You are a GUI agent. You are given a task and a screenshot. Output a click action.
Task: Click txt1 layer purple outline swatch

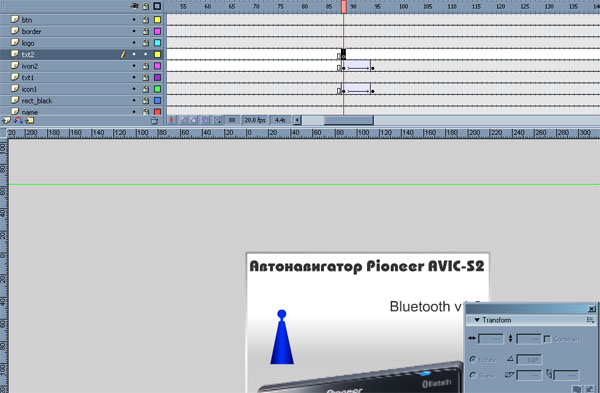click(x=157, y=77)
